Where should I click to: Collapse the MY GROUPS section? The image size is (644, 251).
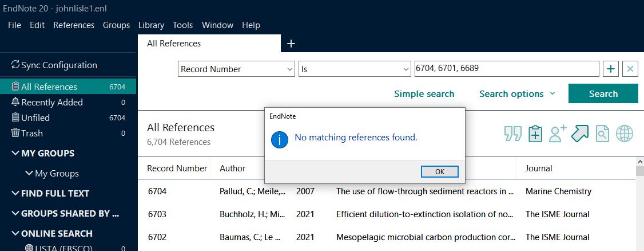(x=15, y=153)
